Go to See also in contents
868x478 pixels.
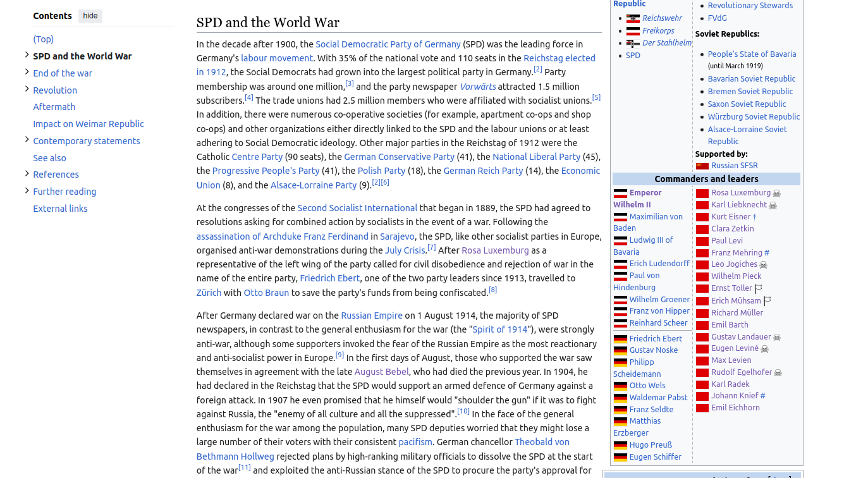(x=49, y=158)
